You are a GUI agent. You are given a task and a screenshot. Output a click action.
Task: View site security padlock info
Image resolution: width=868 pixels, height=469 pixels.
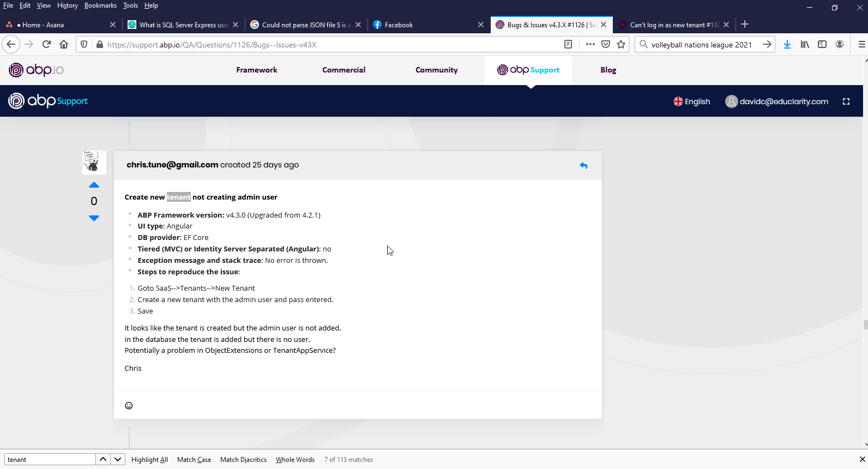(99, 44)
